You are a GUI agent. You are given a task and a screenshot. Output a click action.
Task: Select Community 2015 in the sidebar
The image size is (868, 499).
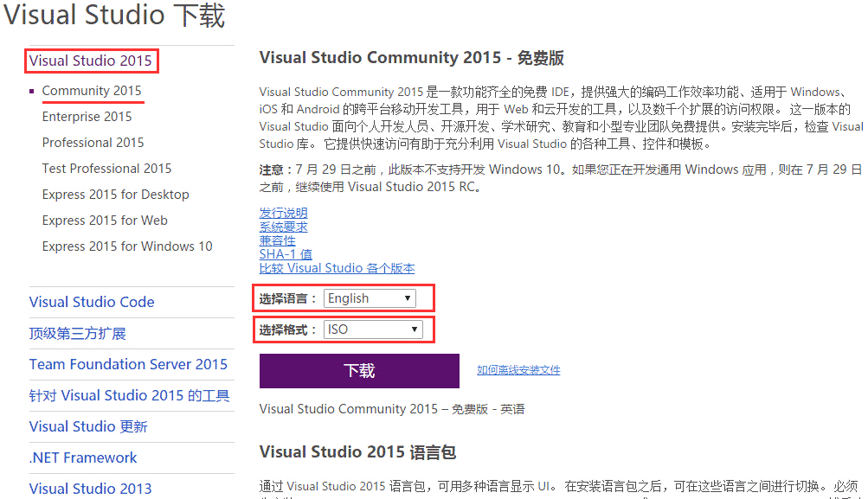point(93,91)
